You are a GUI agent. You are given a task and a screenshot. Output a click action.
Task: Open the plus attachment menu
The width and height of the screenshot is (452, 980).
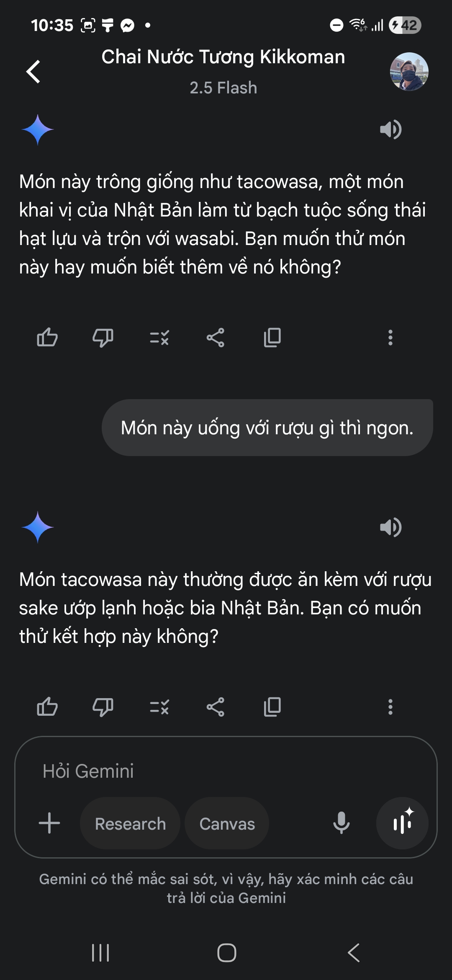coord(49,823)
